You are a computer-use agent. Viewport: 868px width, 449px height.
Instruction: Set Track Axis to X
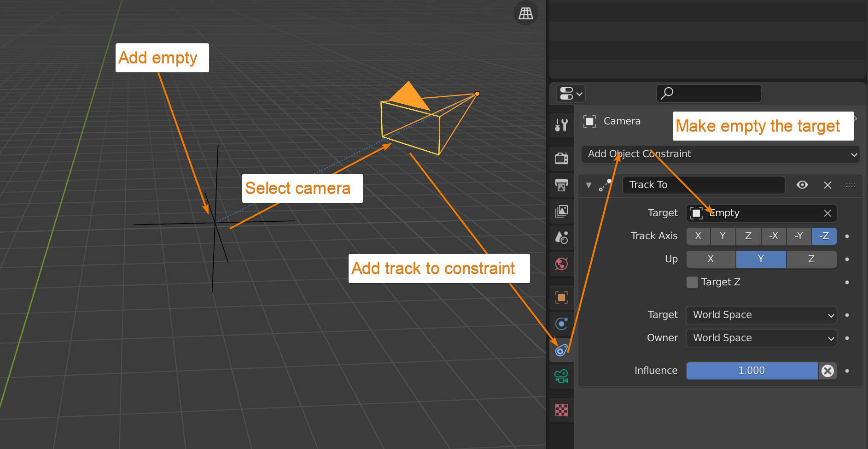coord(698,236)
